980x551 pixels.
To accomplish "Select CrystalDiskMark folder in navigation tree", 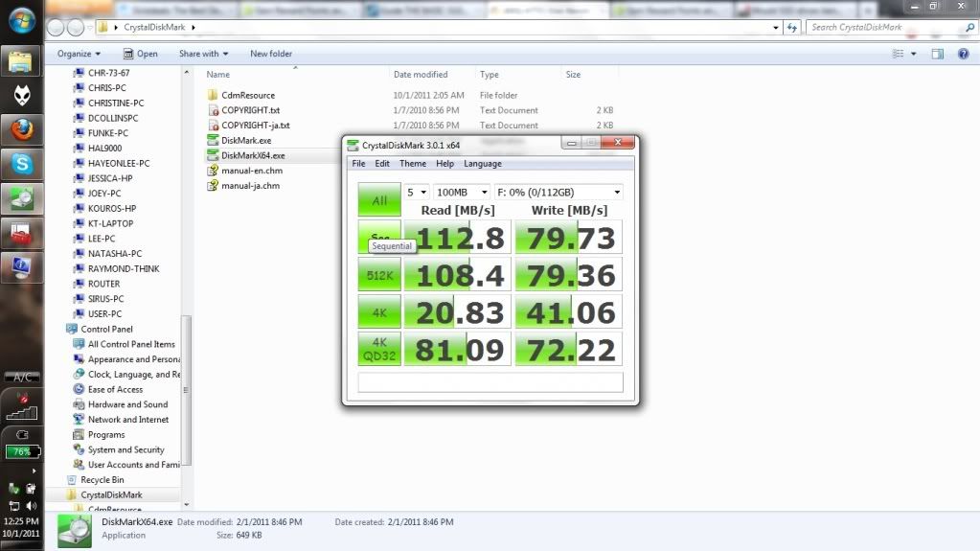I will (111, 494).
